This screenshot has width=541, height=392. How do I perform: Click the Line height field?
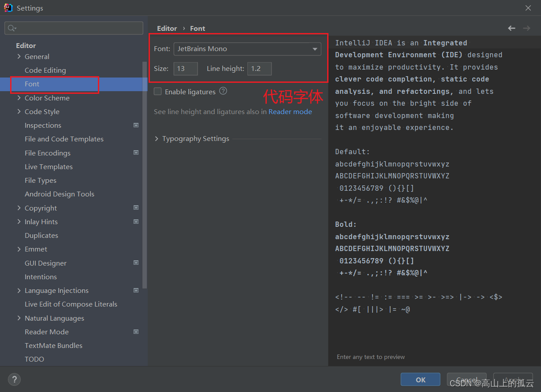(x=259, y=68)
